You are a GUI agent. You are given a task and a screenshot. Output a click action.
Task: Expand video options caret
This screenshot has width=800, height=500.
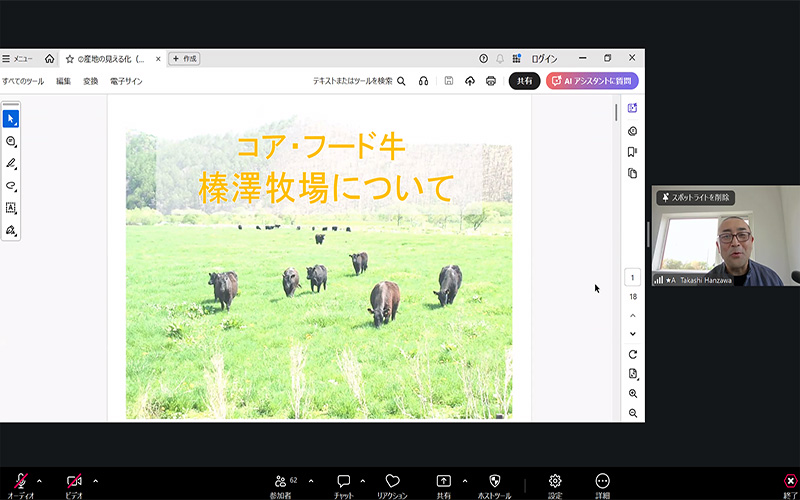95,481
